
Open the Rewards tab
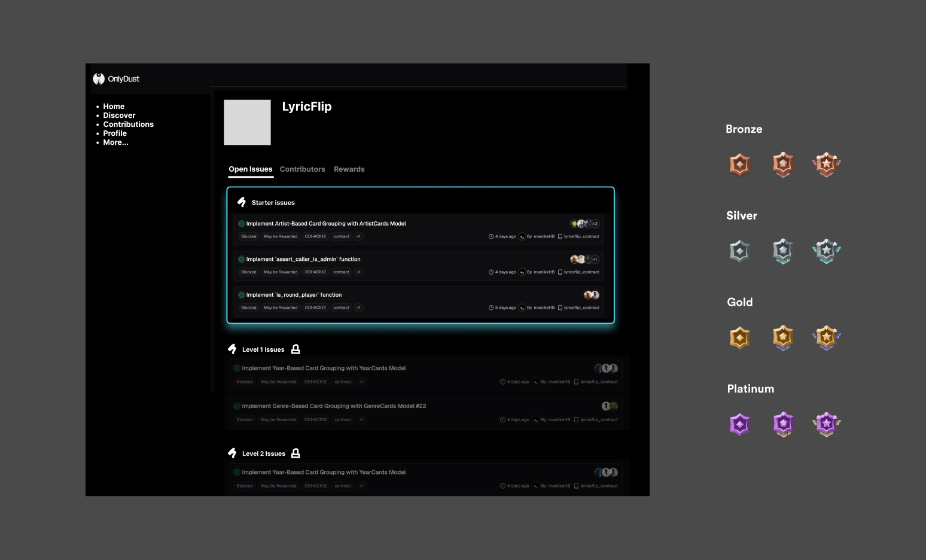pos(349,169)
